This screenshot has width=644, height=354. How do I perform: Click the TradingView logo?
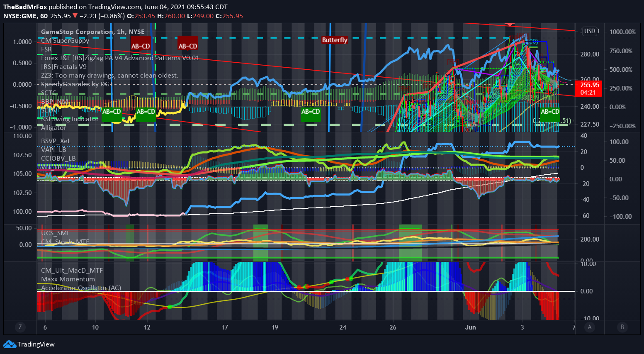(x=29, y=344)
